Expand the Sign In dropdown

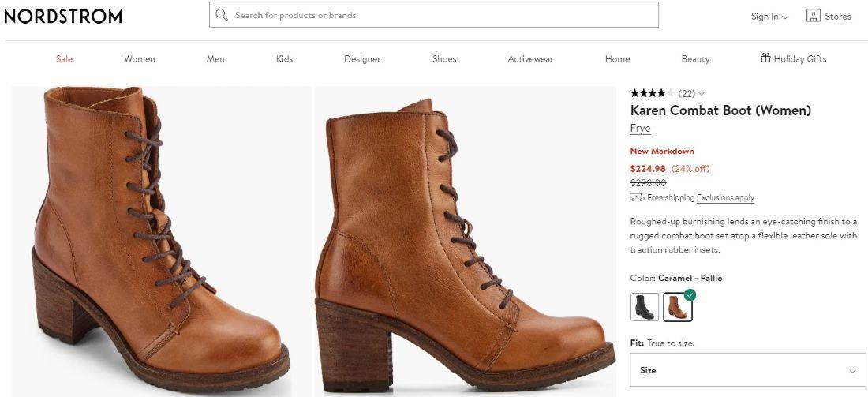[x=769, y=17]
